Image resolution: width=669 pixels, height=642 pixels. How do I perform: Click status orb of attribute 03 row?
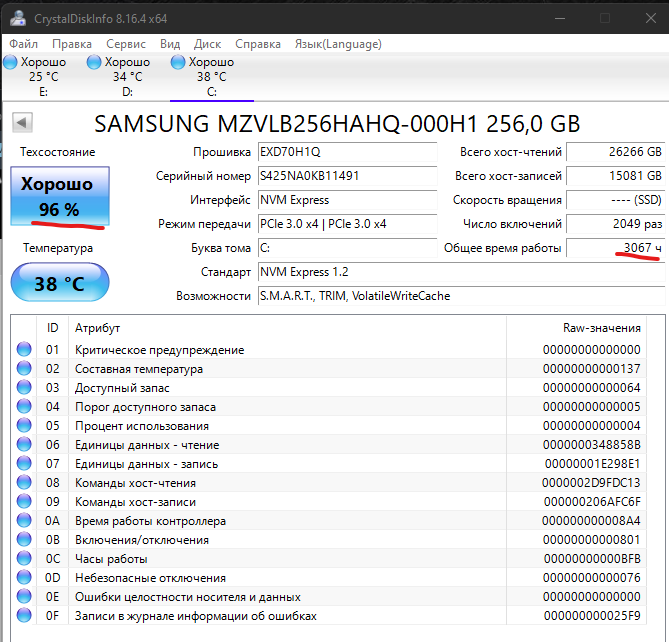coord(24,387)
